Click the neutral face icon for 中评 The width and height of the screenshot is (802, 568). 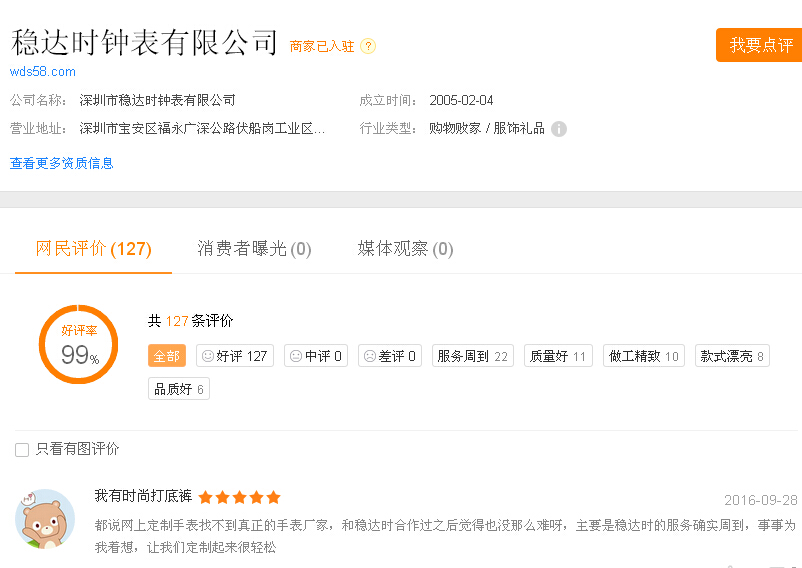[x=294, y=356]
